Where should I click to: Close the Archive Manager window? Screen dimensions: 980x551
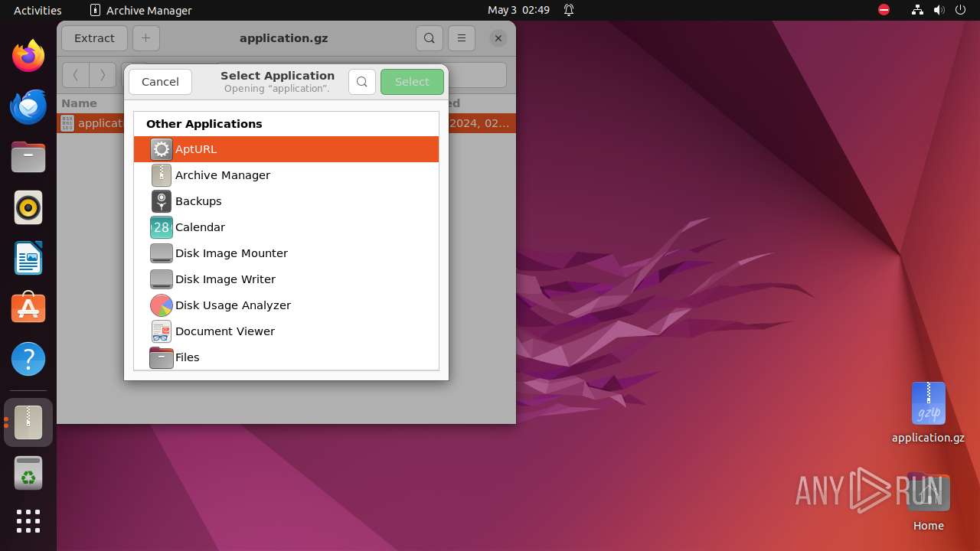click(x=498, y=38)
